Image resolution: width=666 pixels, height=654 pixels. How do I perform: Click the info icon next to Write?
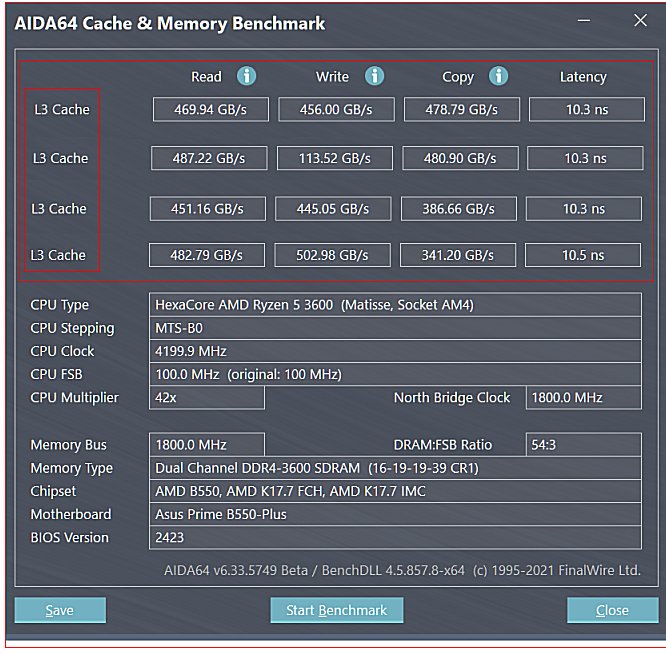(x=374, y=76)
